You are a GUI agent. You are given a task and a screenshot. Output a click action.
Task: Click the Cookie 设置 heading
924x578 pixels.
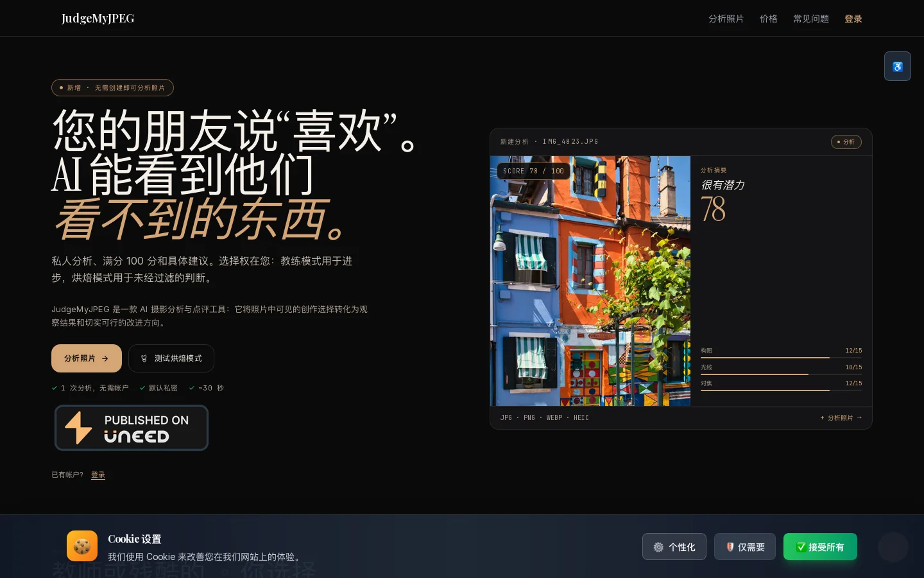[x=135, y=539]
